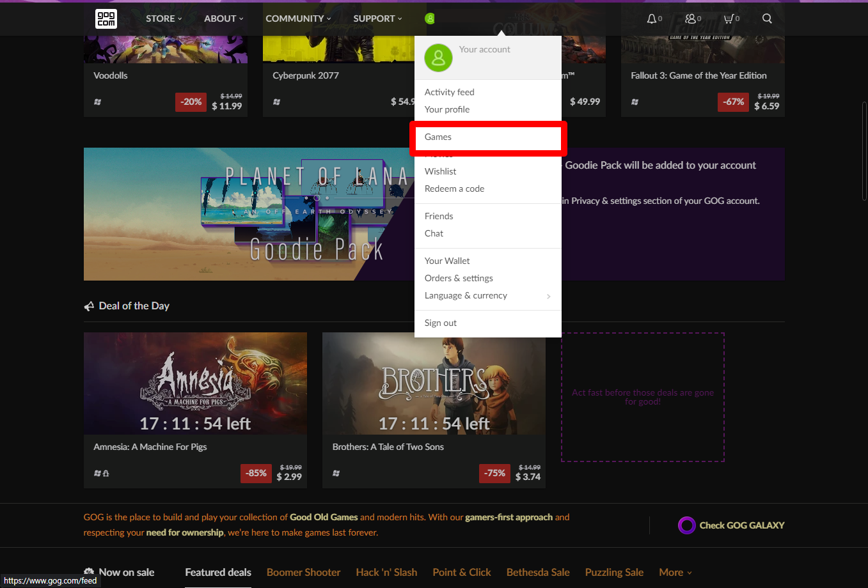The width and height of the screenshot is (868, 588).
Task: Click OS icons on Amnesia card
Action: click(101, 473)
